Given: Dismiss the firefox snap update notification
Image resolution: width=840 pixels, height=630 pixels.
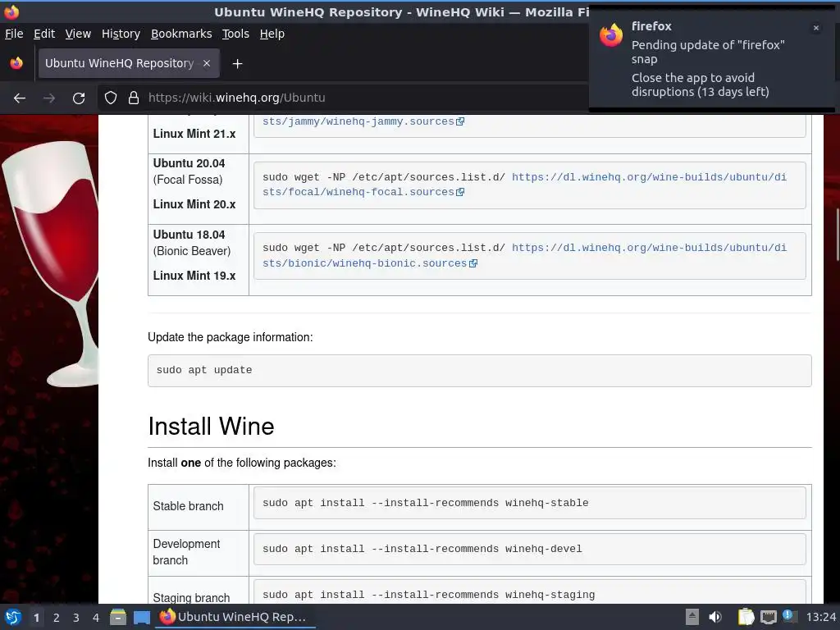Looking at the screenshot, I should (x=816, y=28).
